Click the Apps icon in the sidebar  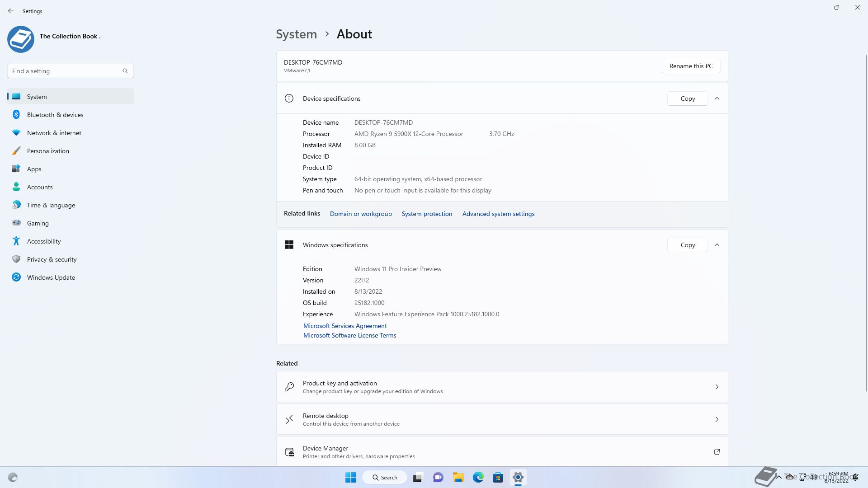[16, 169]
